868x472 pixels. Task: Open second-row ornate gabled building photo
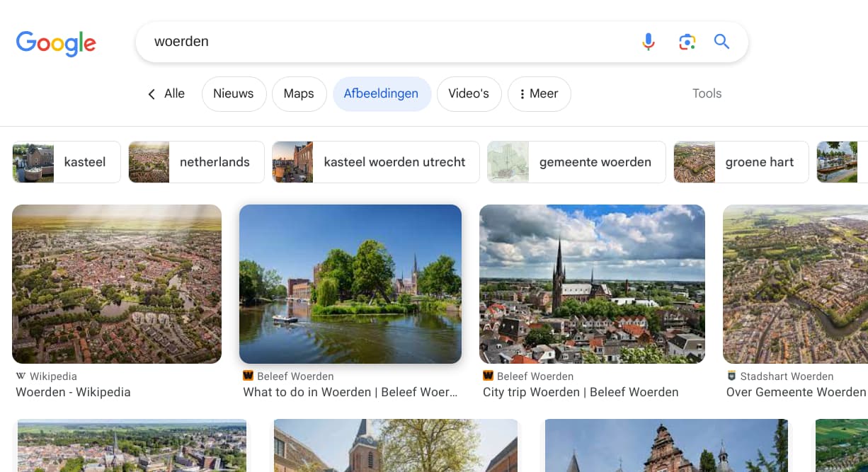(666, 446)
